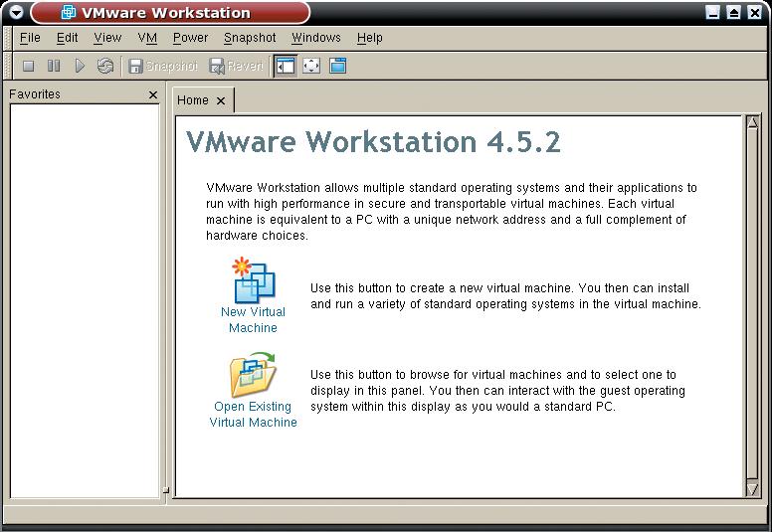
Task: Open the Help menu
Action: click(370, 38)
